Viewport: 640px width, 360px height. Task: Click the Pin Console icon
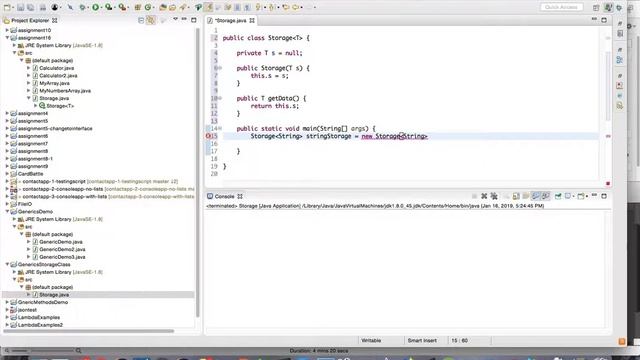tap(558, 196)
